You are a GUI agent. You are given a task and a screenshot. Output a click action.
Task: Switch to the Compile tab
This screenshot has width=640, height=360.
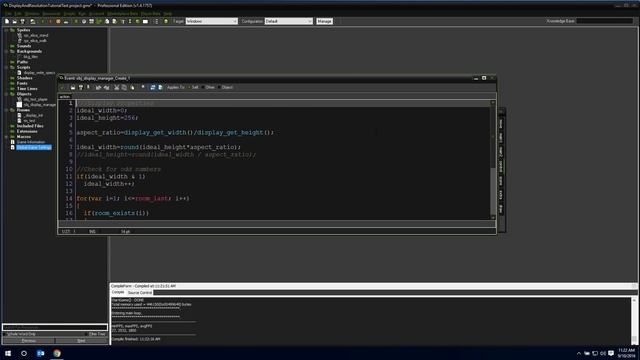click(118, 292)
